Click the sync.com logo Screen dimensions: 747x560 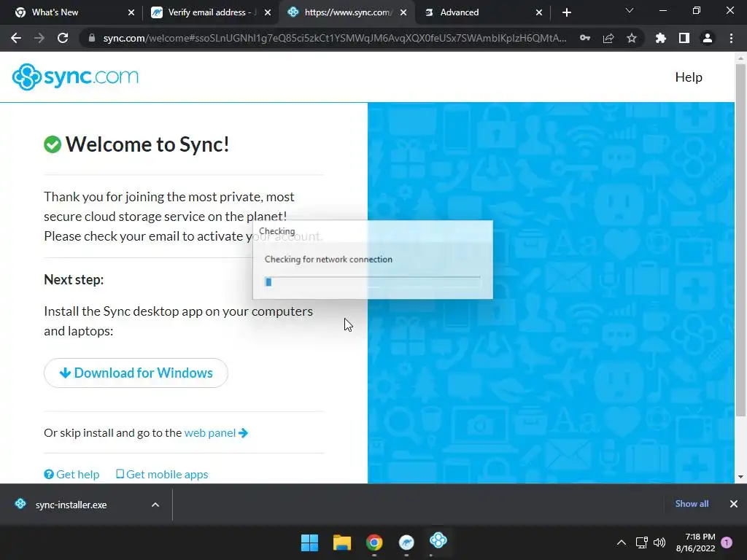click(75, 77)
